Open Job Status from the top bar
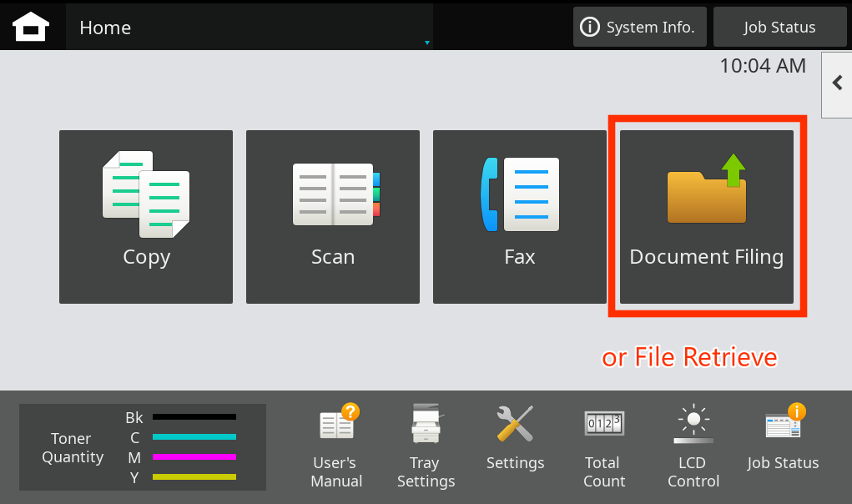This screenshot has height=504, width=852. point(779,26)
